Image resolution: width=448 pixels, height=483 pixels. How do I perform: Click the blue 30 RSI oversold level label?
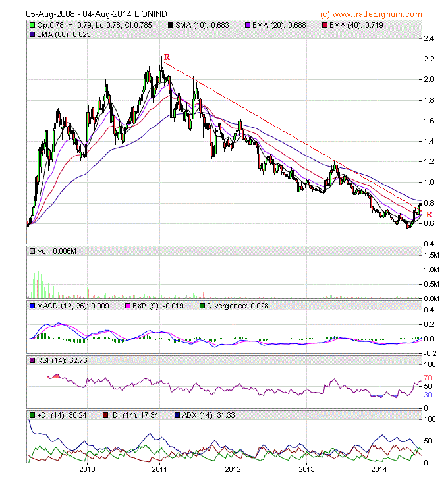click(428, 395)
